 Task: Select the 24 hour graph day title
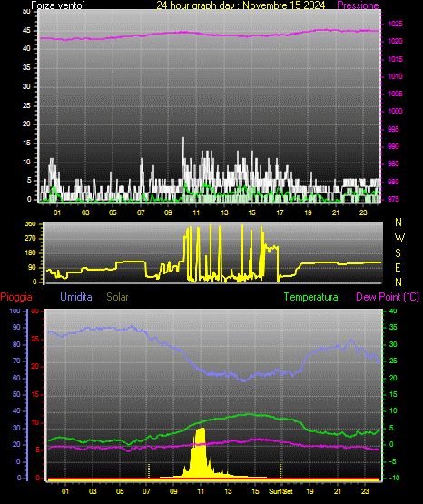(241, 5)
